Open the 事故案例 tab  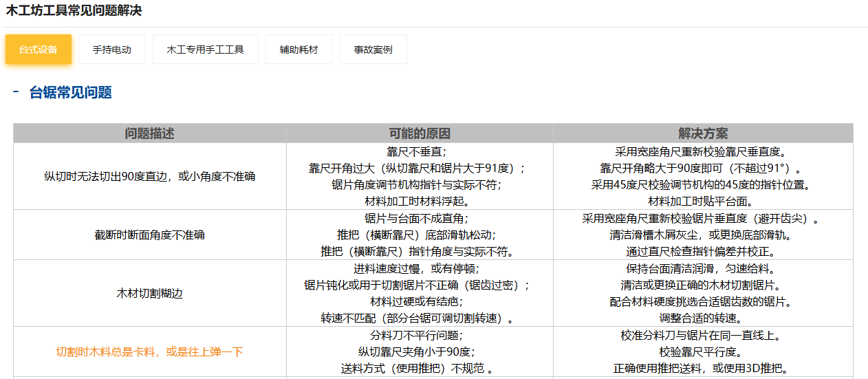click(373, 50)
